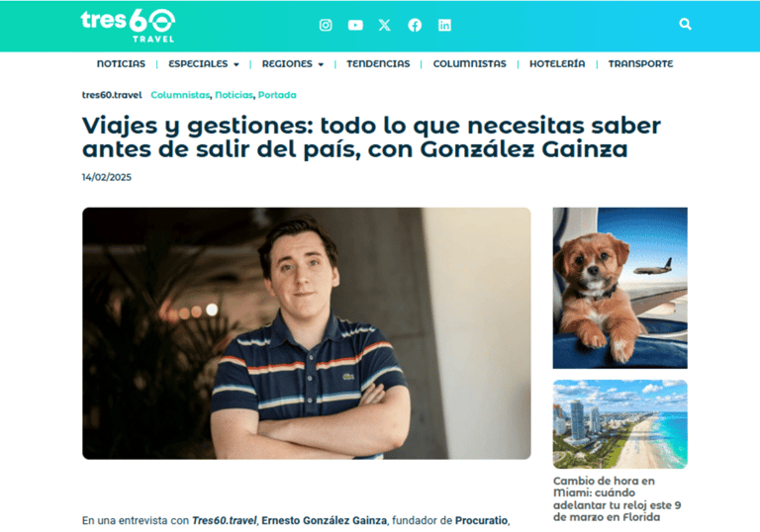Viewport: 760px width, 532px height.
Task: Open the Transporte menu item
Action: tap(641, 63)
